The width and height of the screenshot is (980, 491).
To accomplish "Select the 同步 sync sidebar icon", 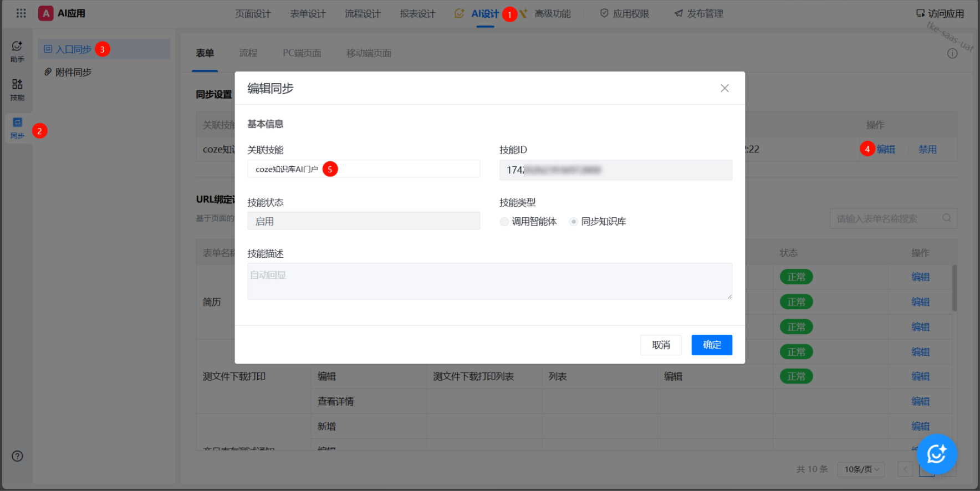I will pyautogui.click(x=17, y=128).
